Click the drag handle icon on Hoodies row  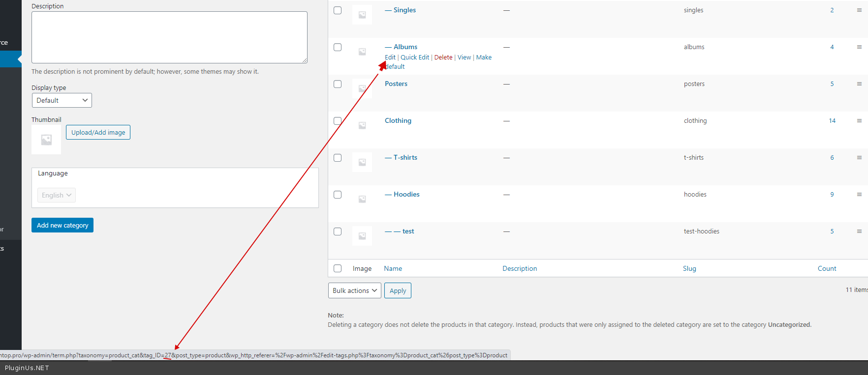pyautogui.click(x=859, y=195)
